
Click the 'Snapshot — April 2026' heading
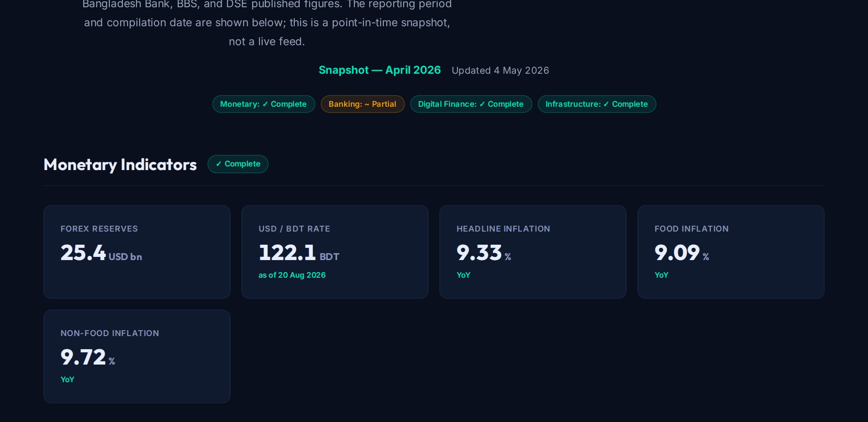point(380,70)
